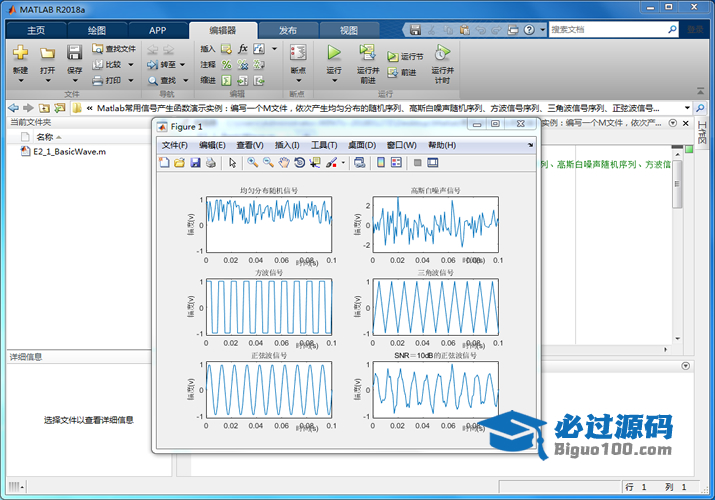
Task: Open the 插入(I) menu in Figure 1
Action: 287,145
